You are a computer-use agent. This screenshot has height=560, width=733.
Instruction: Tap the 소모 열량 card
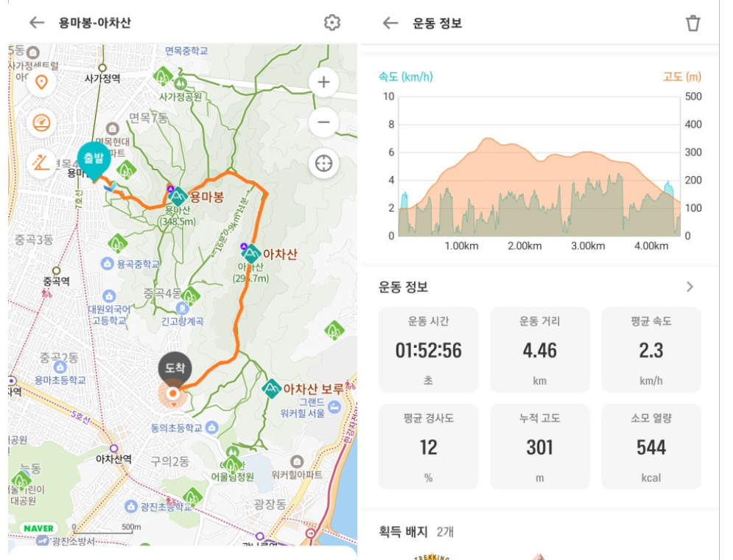coord(650,447)
